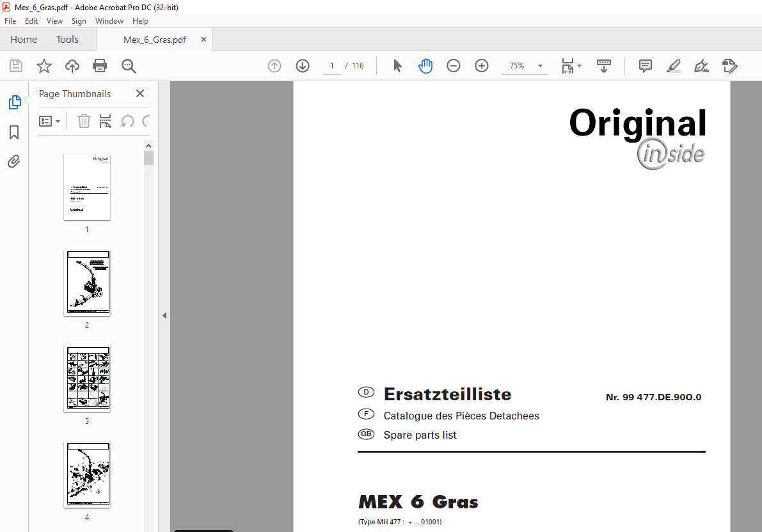This screenshot has height=532, width=762.
Task: Go to the next page with down arrow
Action: [x=303, y=66]
